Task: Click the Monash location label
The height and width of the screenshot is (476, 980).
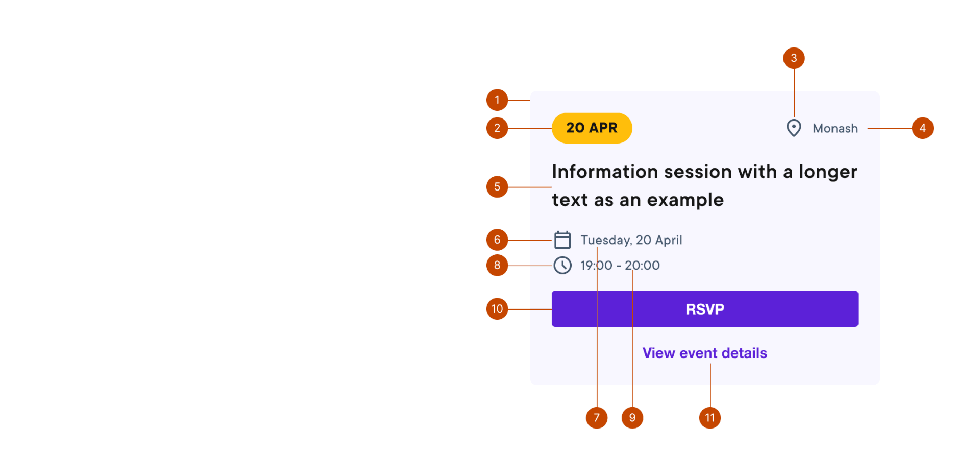Action: (835, 128)
